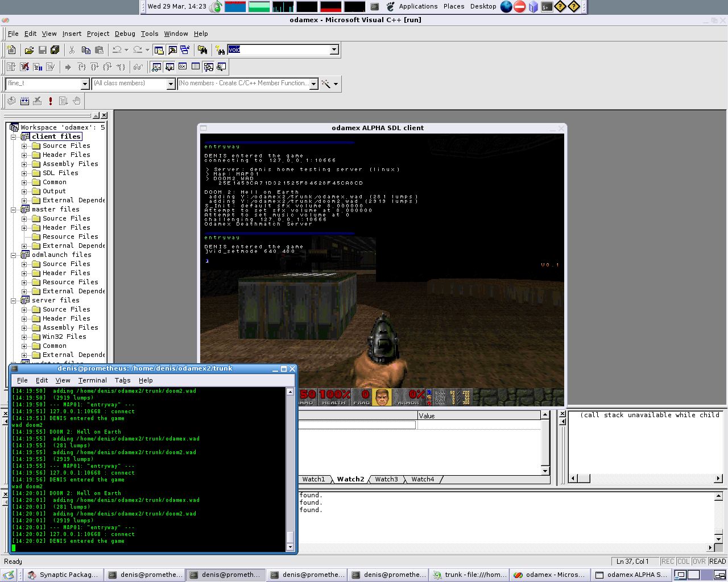Screen dimensions: 728x582
Task: Click the Redo arrow icon
Action: coord(138,50)
